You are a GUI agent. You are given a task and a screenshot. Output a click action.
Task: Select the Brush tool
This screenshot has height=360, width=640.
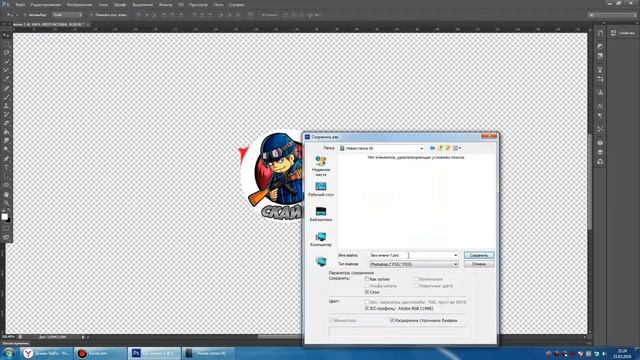point(6,97)
